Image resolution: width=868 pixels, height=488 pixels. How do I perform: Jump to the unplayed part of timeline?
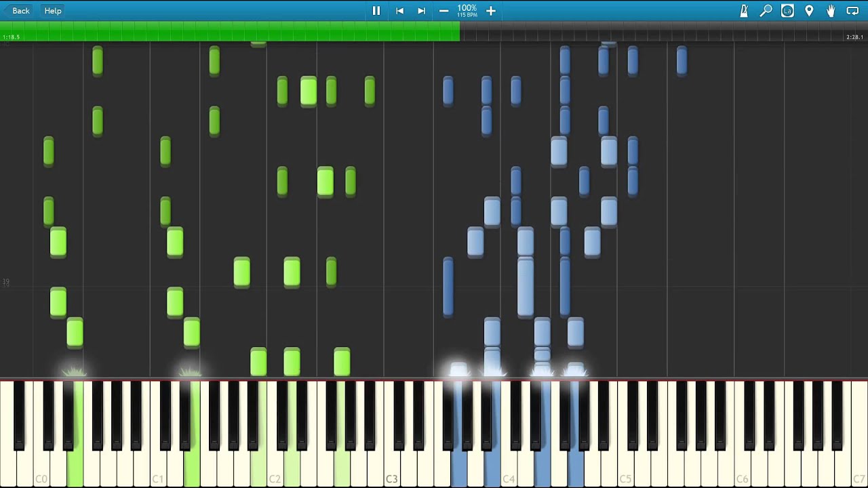[x=664, y=31]
